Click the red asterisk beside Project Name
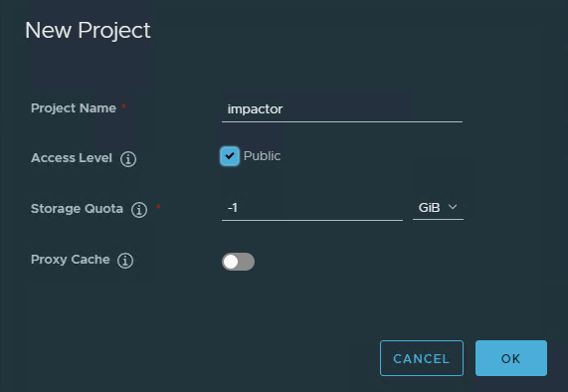This screenshot has width=568, height=392. coord(123,106)
